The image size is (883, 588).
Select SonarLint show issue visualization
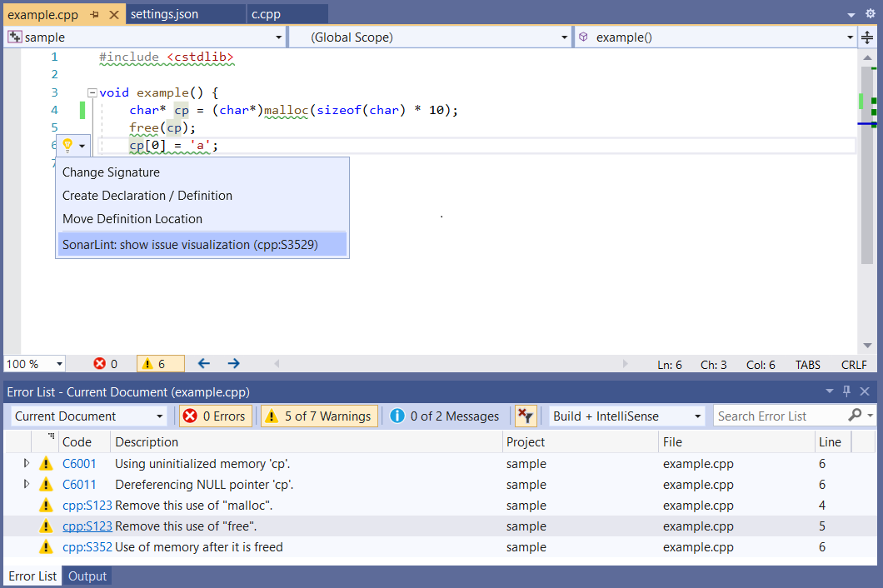(202, 244)
